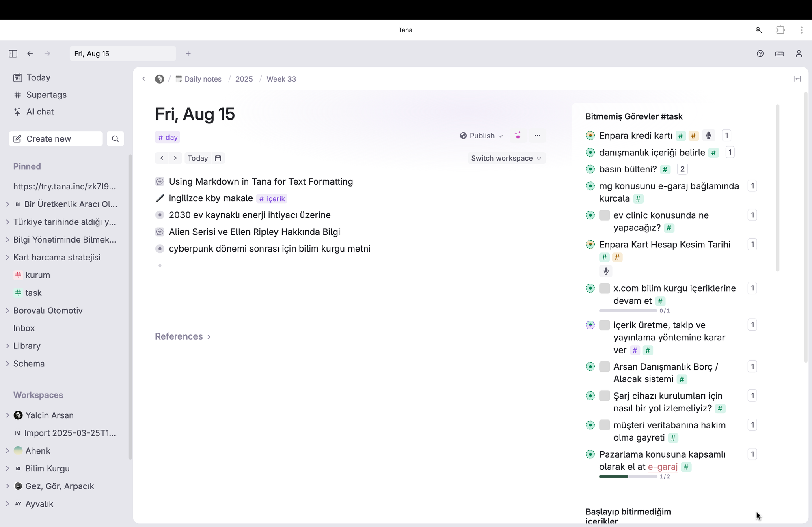
Task: Click the help question mark icon
Action: point(760,54)
